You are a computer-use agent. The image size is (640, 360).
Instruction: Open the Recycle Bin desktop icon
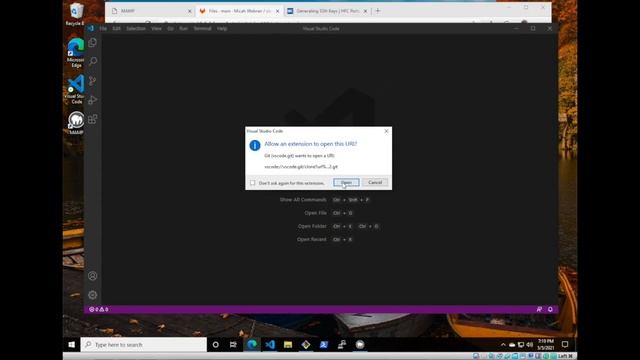click(76, 14)
